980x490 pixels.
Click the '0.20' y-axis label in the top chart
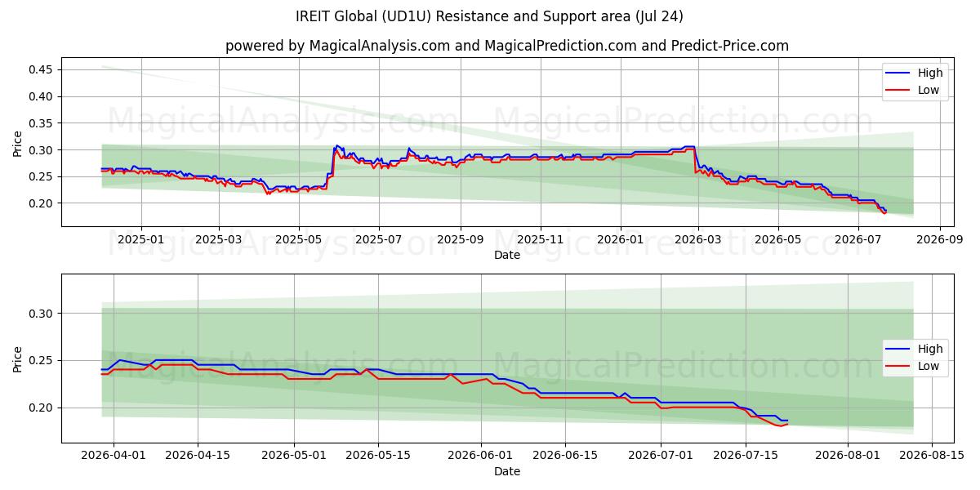pos(42,203)
